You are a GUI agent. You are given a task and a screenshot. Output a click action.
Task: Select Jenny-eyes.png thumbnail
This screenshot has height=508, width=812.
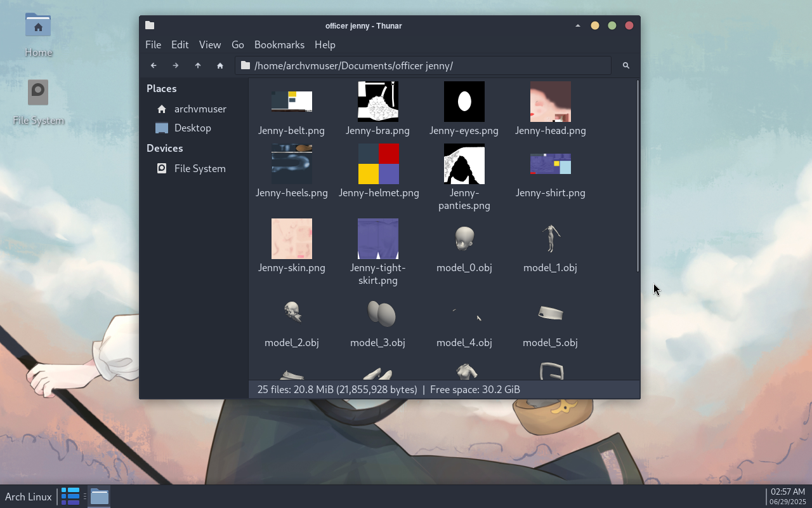pos(464,102)
